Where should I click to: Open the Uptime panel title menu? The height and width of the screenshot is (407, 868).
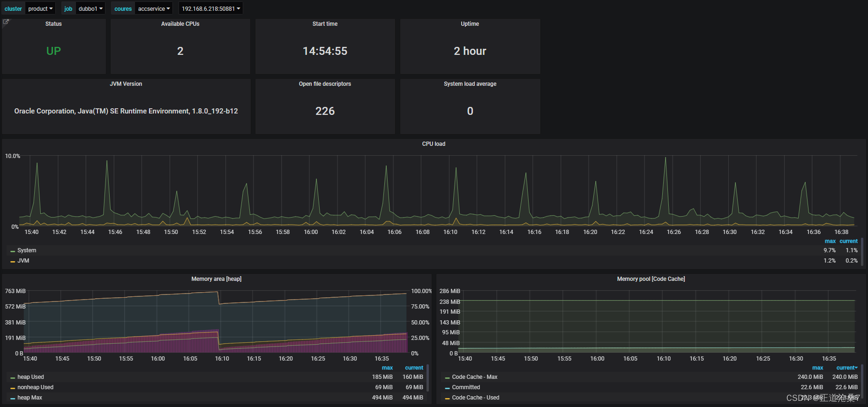[x=470, y=24]
